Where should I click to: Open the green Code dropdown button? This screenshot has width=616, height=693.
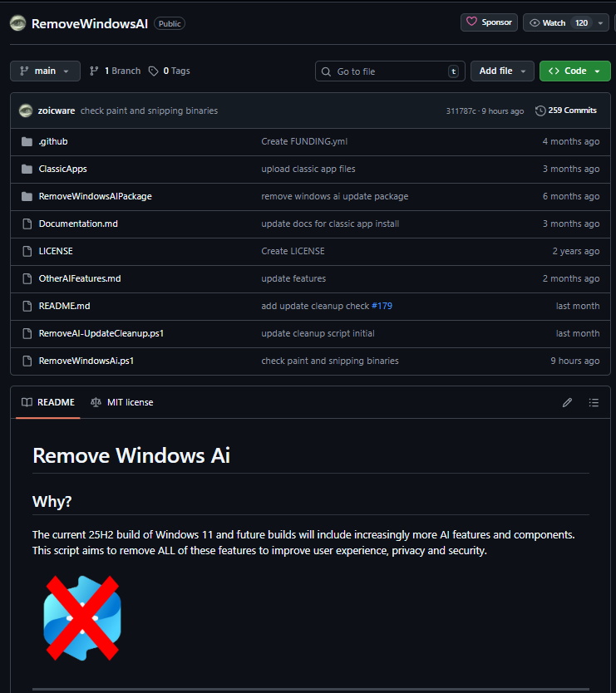[575, 71]
